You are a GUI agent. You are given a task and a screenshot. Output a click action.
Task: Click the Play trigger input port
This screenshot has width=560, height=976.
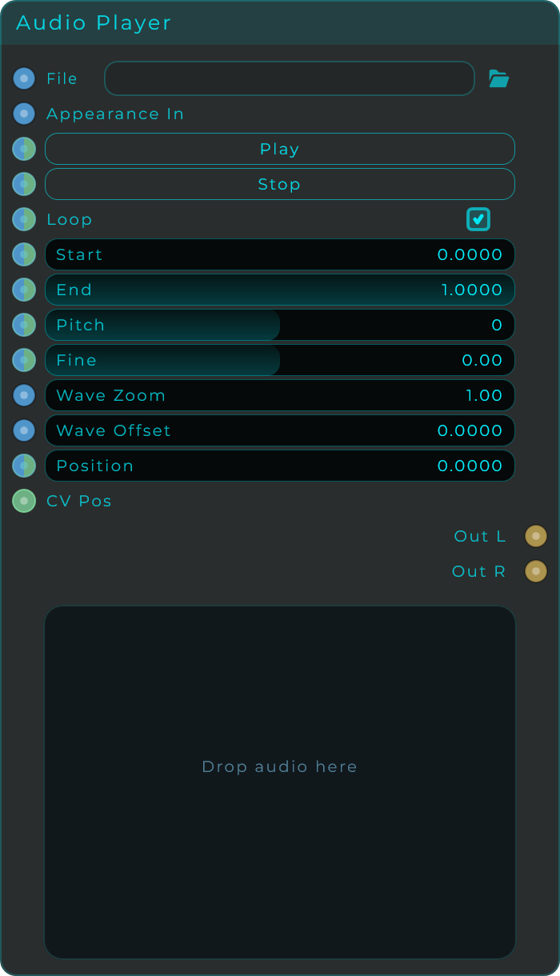[x=23, y=148]
